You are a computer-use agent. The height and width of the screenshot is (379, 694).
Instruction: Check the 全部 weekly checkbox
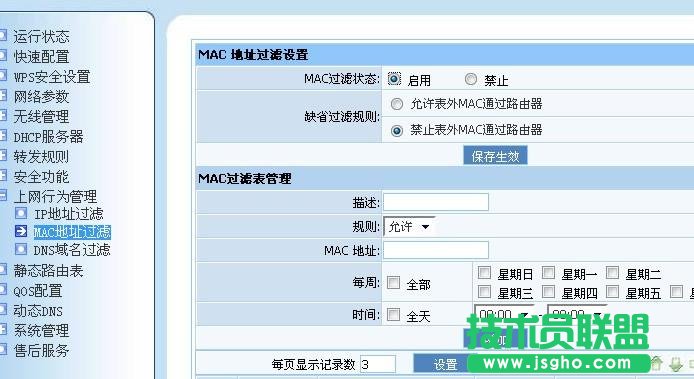click(393, 282)
